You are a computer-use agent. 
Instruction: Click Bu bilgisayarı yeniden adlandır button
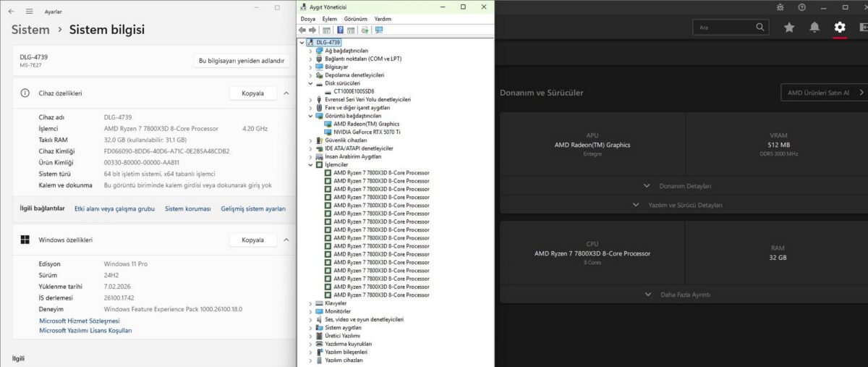(242, 61)
